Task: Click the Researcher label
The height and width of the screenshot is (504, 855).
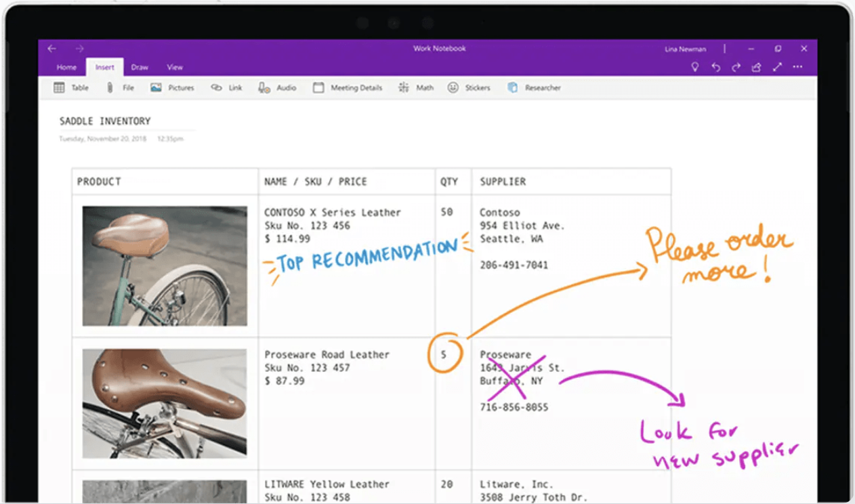Action: pos(543,88)
